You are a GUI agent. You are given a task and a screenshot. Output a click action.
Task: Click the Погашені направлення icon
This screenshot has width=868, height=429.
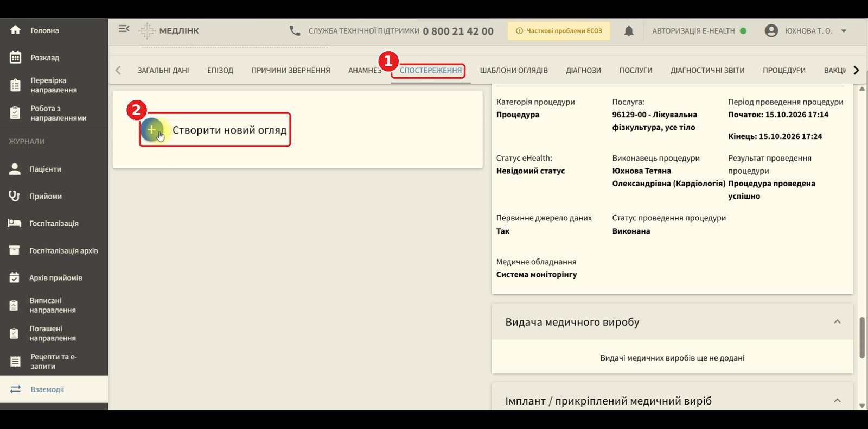(x=15, y=333)
